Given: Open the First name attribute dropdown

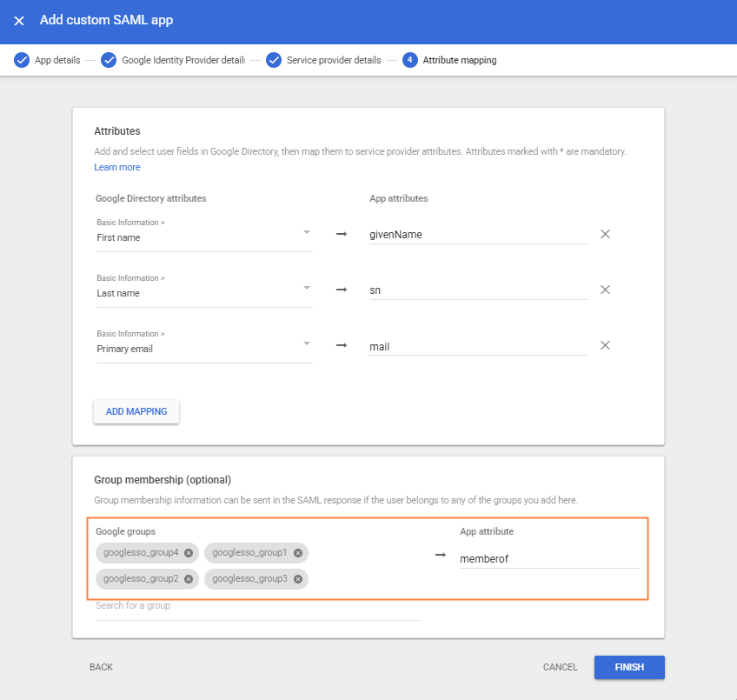Looking at the screenshot, I should [204, 234].
